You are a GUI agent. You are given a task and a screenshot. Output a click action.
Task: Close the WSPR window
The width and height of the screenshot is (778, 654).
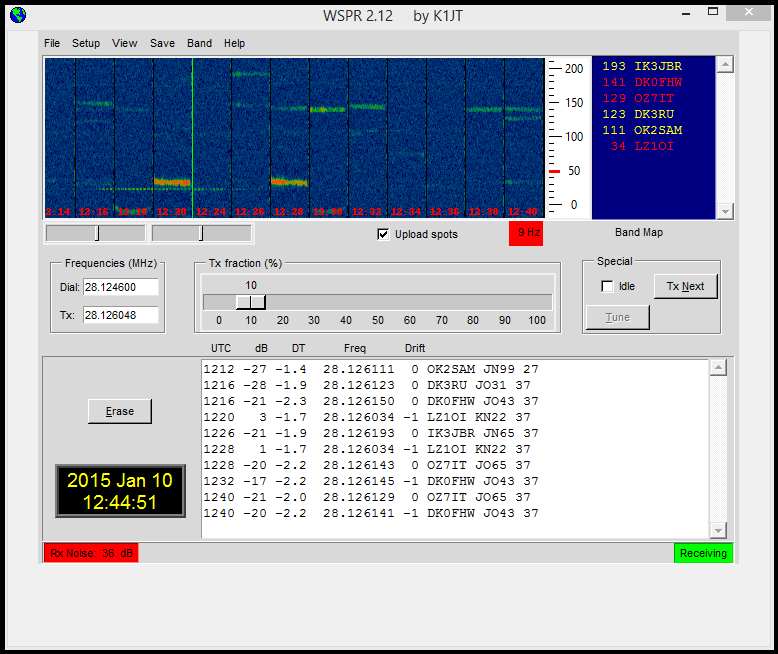748,13
